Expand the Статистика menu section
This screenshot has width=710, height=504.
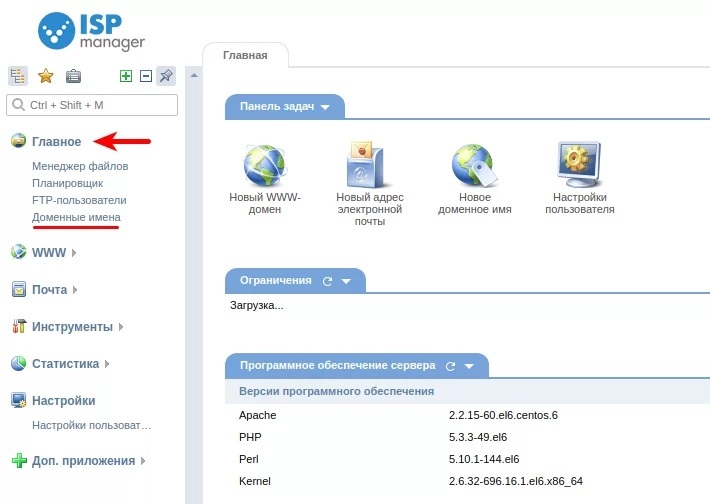click(x=65, y=364)
